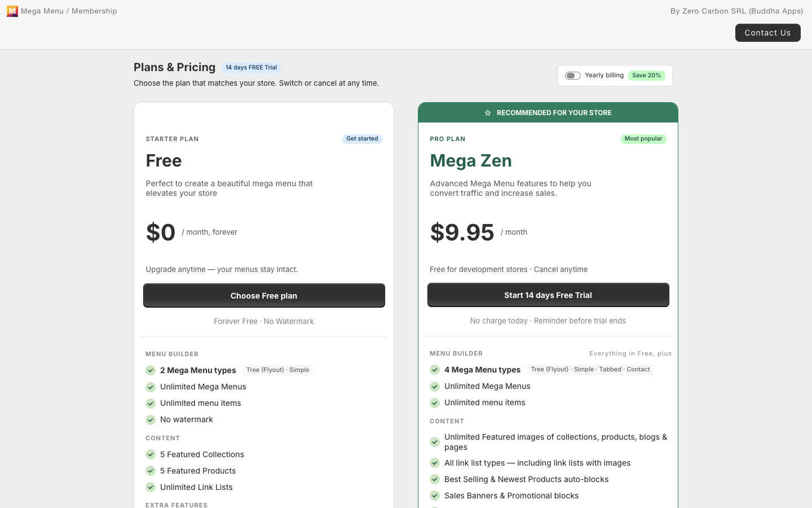Click the Plans & Pricing heading
Image resolution: width=812 pixels, height=508 pixels.
(174, 67)
